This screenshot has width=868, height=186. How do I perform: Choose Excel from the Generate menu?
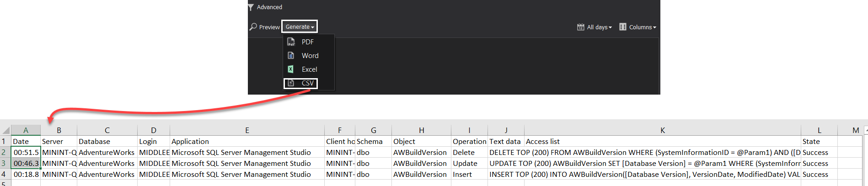[309, 69]
